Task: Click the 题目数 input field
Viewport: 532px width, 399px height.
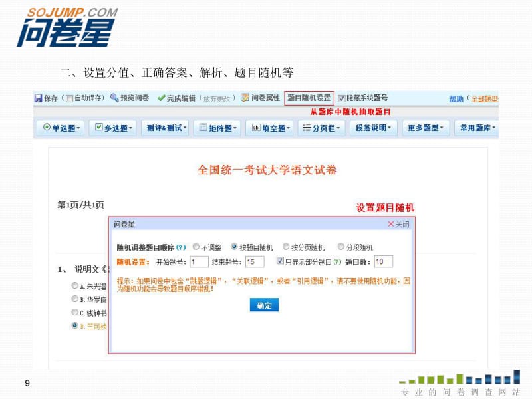Action: click(x=384, y=261)
